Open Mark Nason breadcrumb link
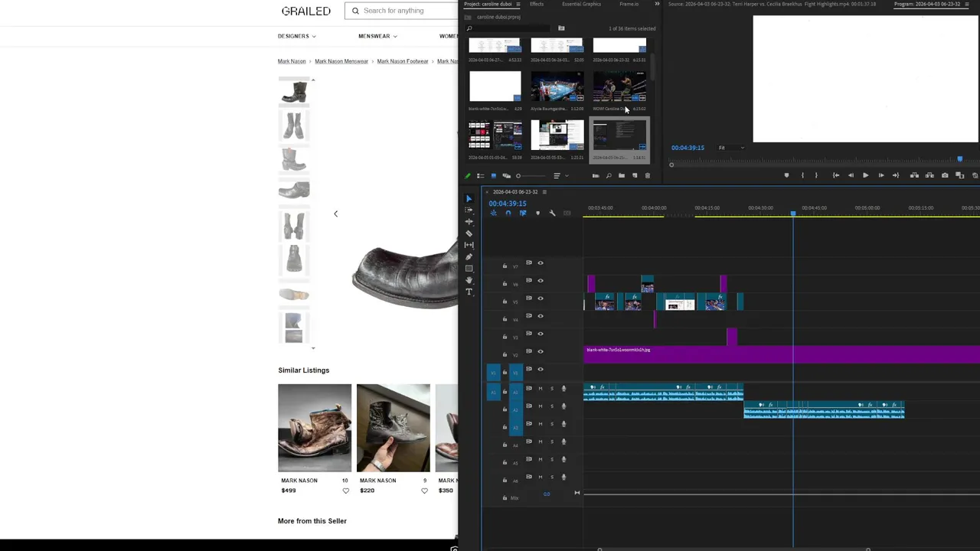 point(292,61)
